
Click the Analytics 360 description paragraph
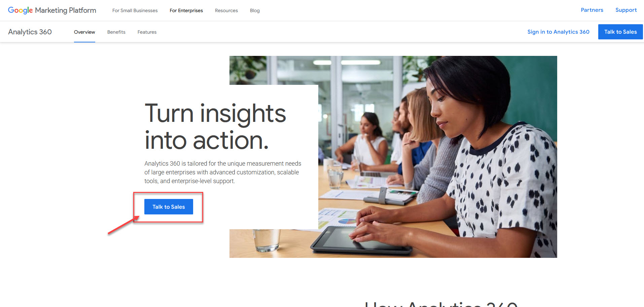coord(223,172)
